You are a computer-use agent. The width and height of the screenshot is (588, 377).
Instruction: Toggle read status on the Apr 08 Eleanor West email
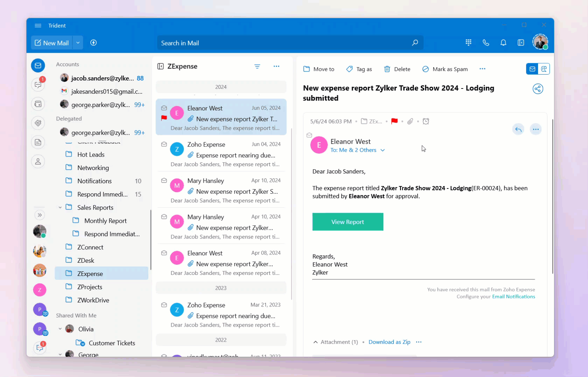pyautogui.click(x=164, y=253)
